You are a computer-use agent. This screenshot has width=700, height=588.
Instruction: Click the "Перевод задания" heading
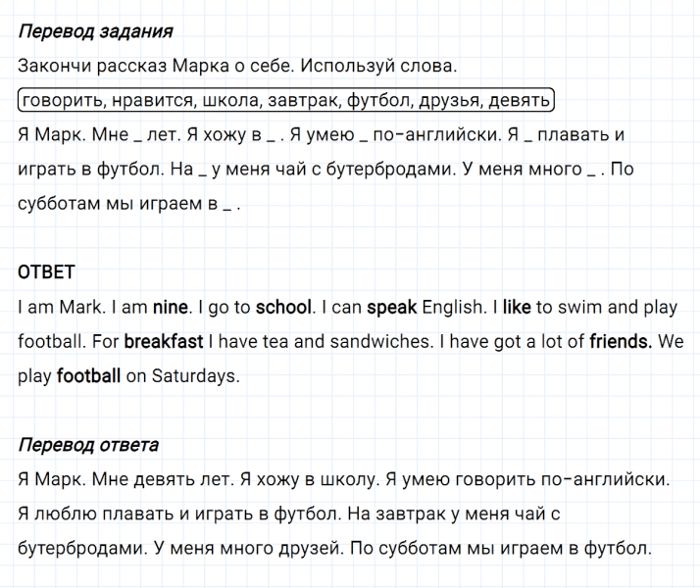point(95,30)
